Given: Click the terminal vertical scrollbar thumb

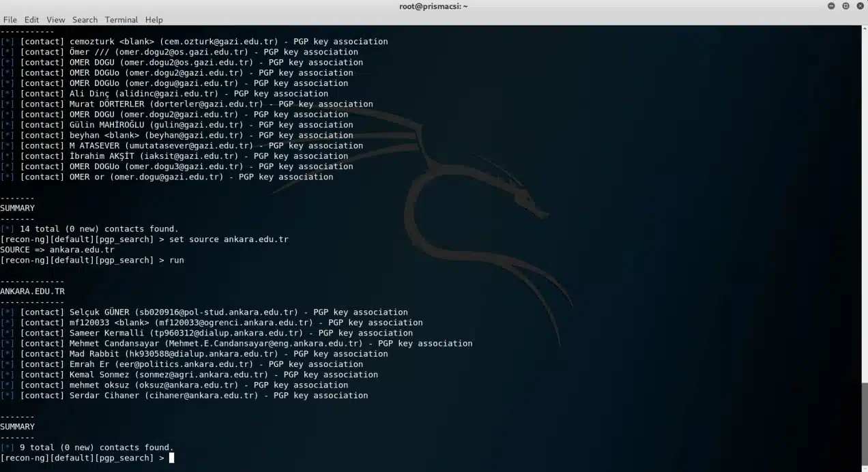Looking at the screenshot, I should coord(864,424).
